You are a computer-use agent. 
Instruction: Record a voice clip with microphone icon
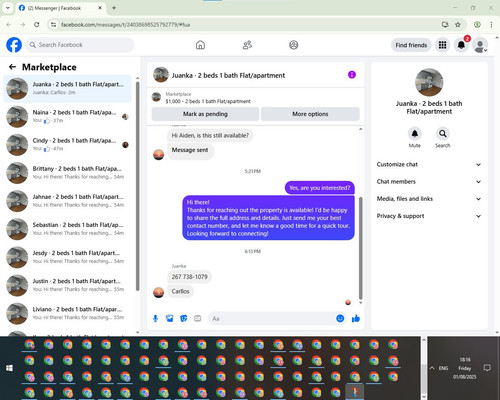click(x=155, y=318)
